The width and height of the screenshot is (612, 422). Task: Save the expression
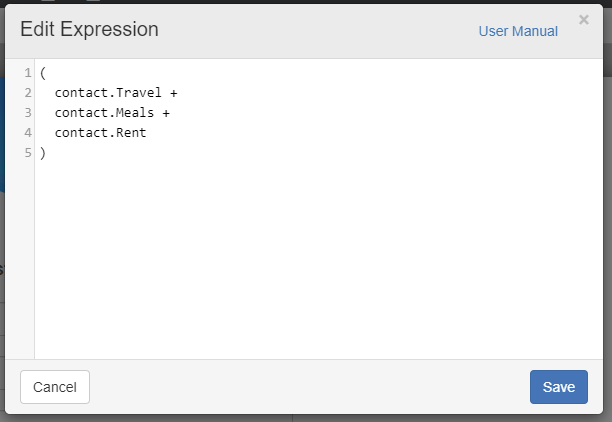559,387
